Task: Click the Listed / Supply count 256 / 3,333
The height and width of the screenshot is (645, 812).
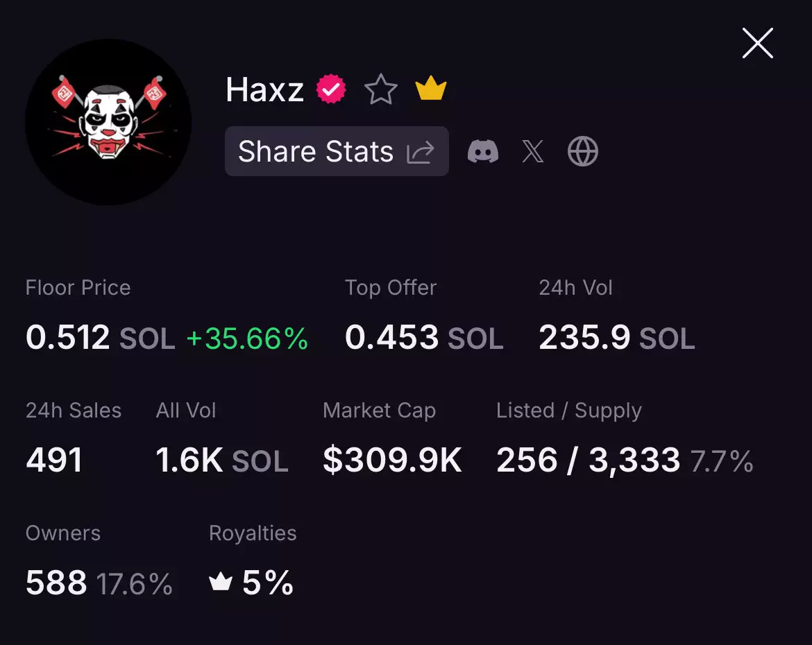Action: [x=588, y=461]
